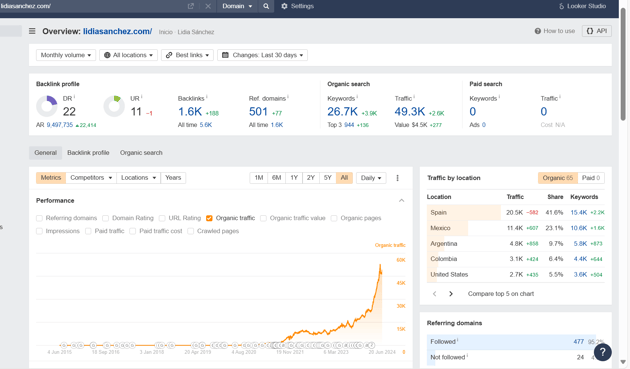Open the hamburger menu beside Overview
The height and width of the screenshot is (369, 630).
click(32, 31)
